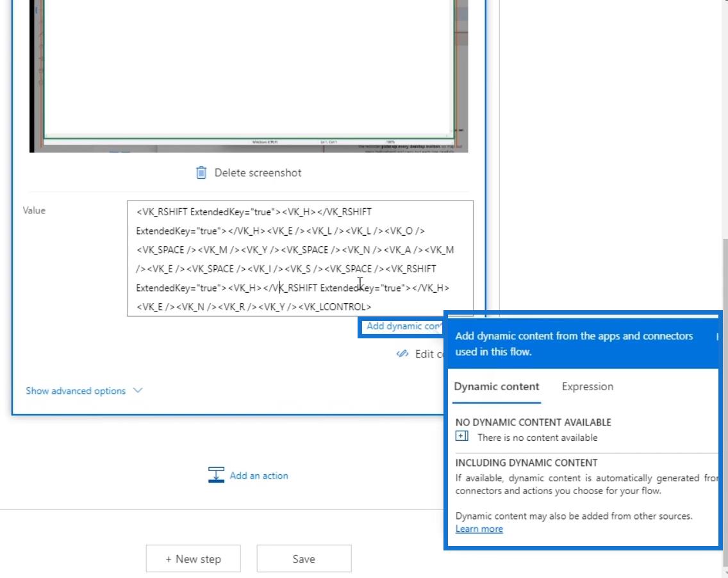728x578 pixels.
Task: Click the Add an action icon
Action: (x=216, y=475)
